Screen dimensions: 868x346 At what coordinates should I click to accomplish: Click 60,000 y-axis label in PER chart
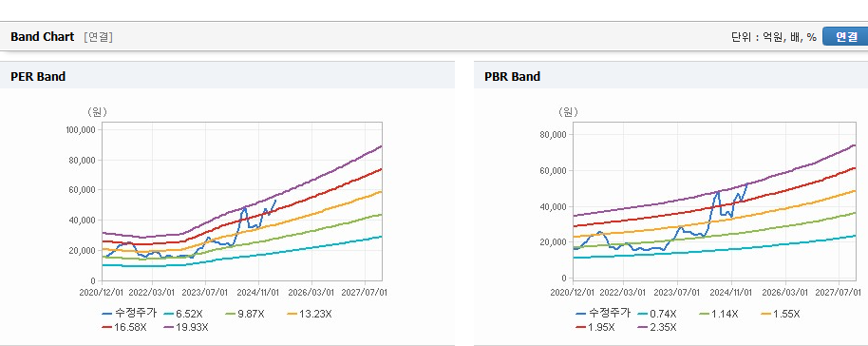click(x=83, y=190)
